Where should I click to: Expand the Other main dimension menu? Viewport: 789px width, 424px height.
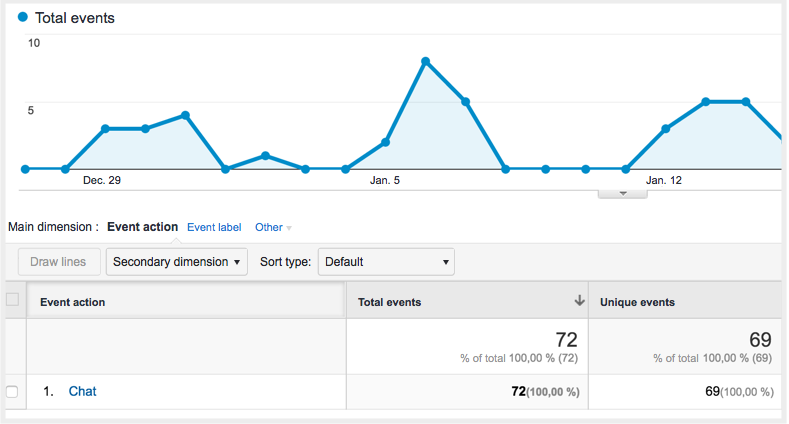pos(273,227)
